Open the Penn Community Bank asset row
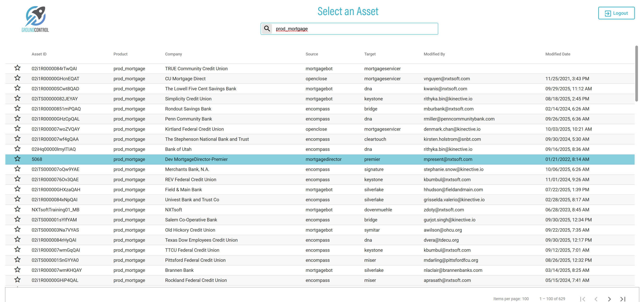Image resolution: width=644 pixels, height=302 pixels. click(188, 119)
